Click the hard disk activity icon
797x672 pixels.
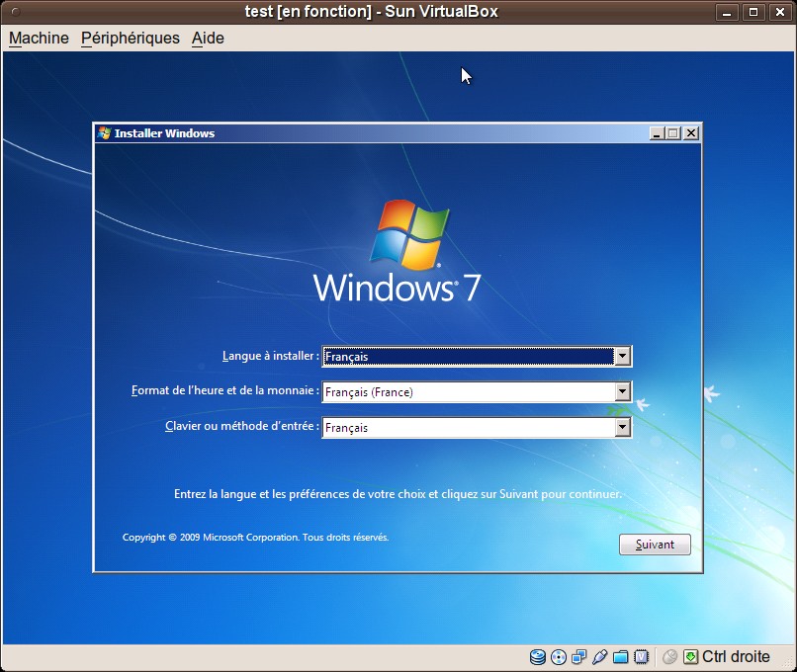click(x=538, y=657)
